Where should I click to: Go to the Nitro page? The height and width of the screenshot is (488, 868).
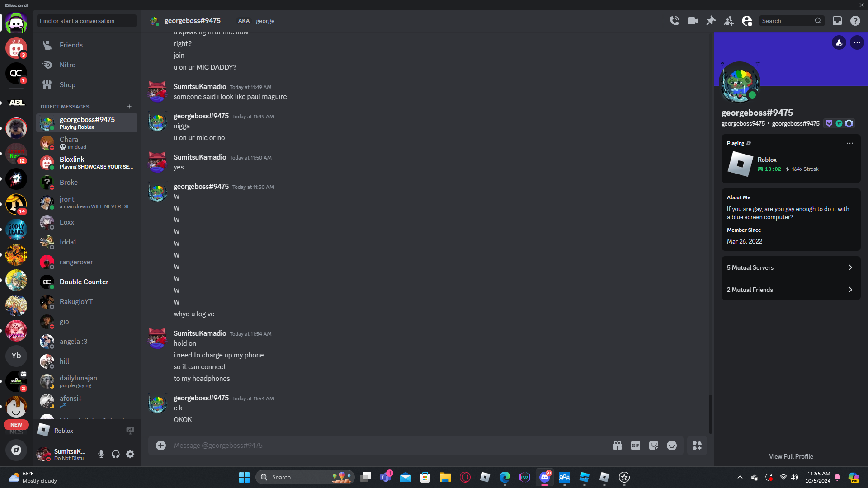pyautogui.click(x=67, y=65)
